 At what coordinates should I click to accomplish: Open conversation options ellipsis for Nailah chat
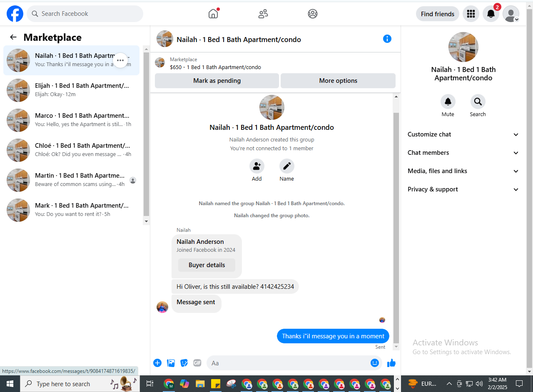[x=120, y=60]
